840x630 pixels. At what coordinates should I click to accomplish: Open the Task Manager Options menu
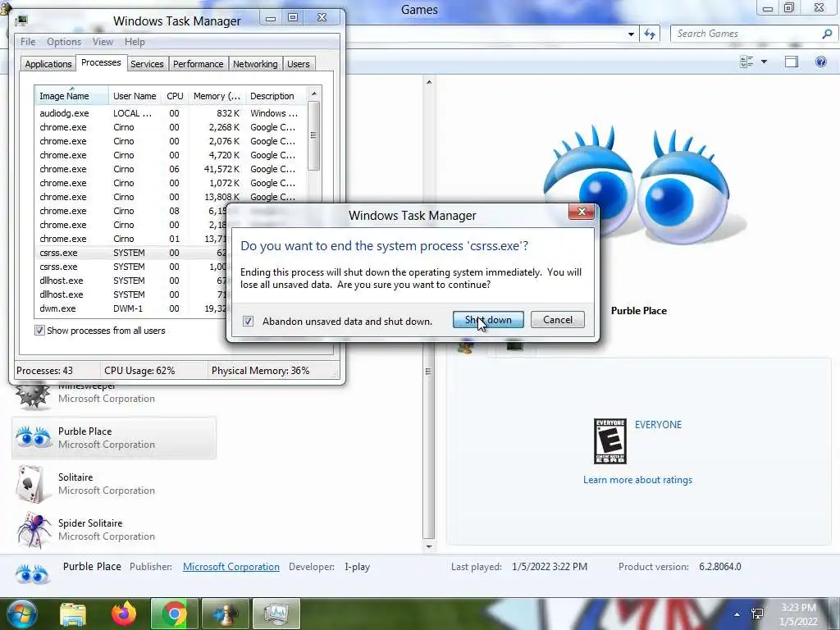[x=64, y=42]
